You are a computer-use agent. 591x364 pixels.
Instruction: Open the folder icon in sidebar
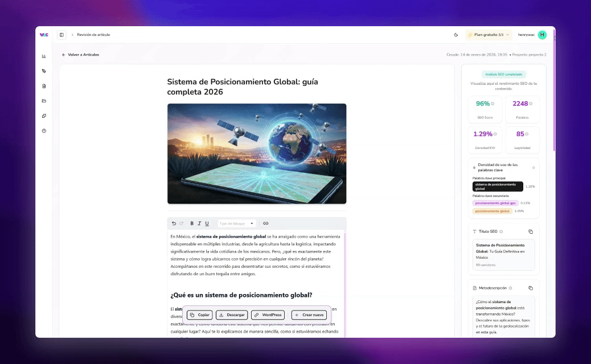click(44, 101)
